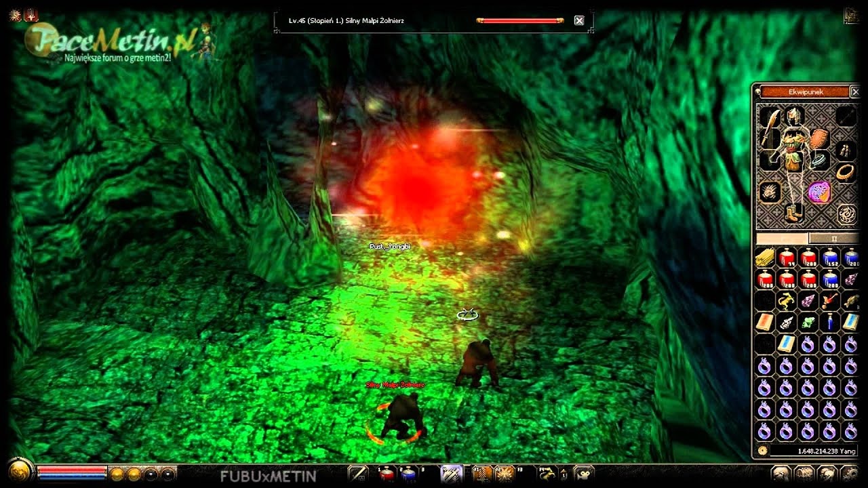The width and height of the screenshot is (868, 488).
Task: Click the target monster's red health bar
Action: 520,21
